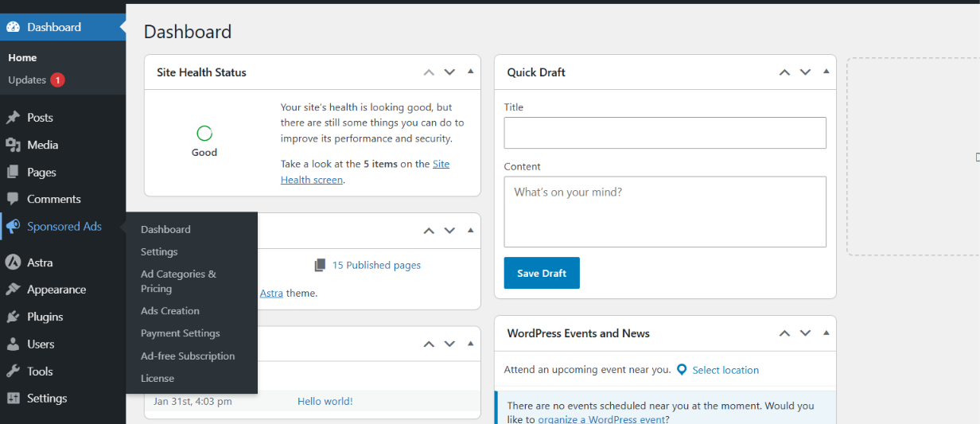This screenshot has height=424, width=980.
Task: Click the Save Draft button
Action: [542, 273]
